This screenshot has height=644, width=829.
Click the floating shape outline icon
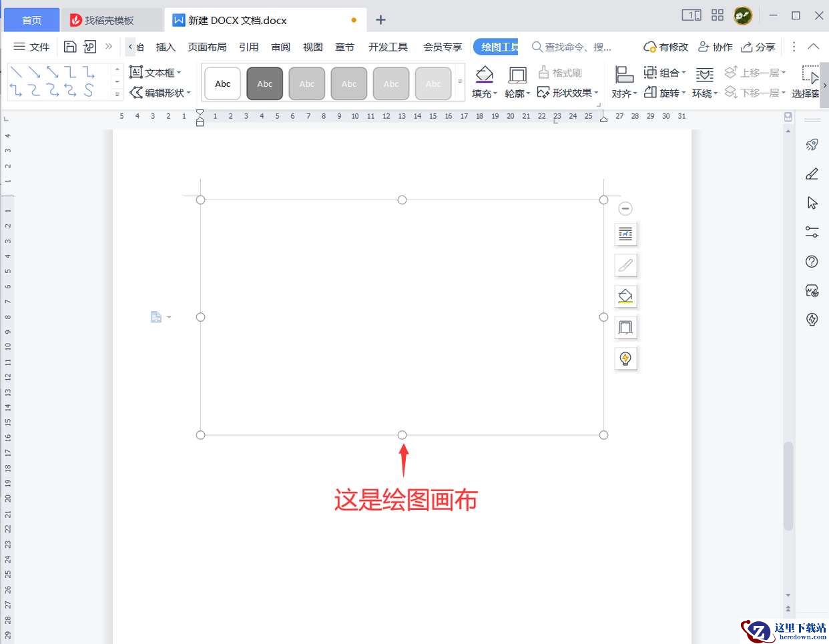[x=625, y=327]
